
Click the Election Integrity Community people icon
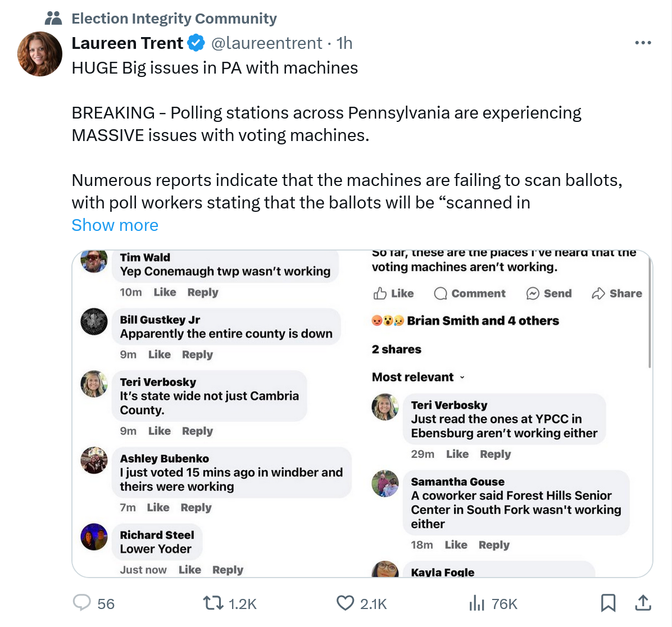[53, 19]
